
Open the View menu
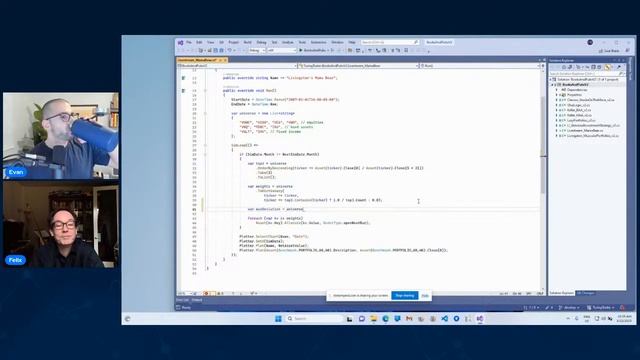tap(211, 42)
